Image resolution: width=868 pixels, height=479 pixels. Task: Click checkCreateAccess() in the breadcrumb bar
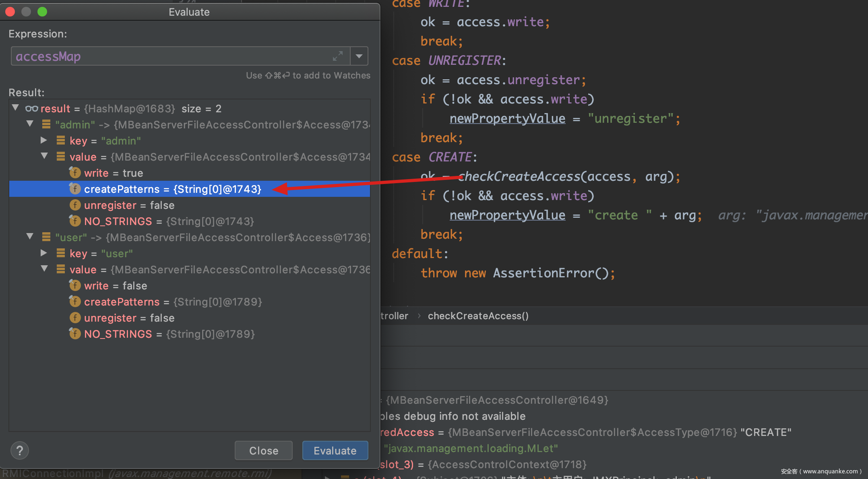(x=478, y=316)
